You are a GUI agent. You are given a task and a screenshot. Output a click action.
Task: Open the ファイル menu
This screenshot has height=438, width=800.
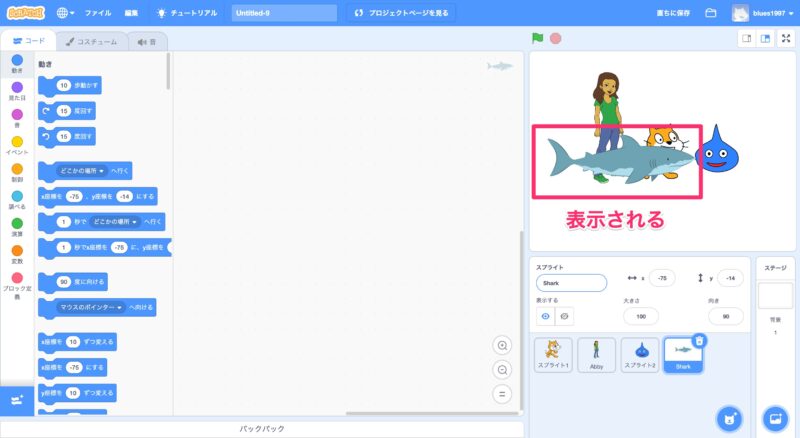98,13
